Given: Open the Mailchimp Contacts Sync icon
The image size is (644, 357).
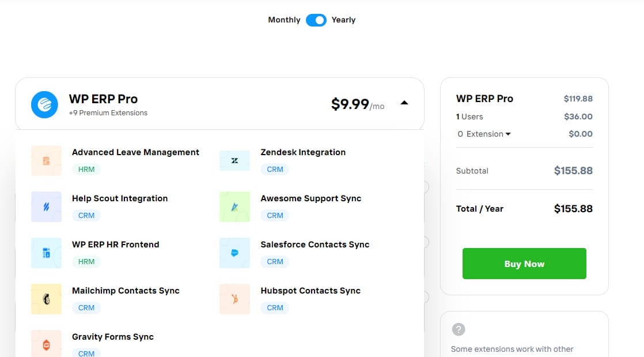Looking at the screenshot, I should point(47,299).
